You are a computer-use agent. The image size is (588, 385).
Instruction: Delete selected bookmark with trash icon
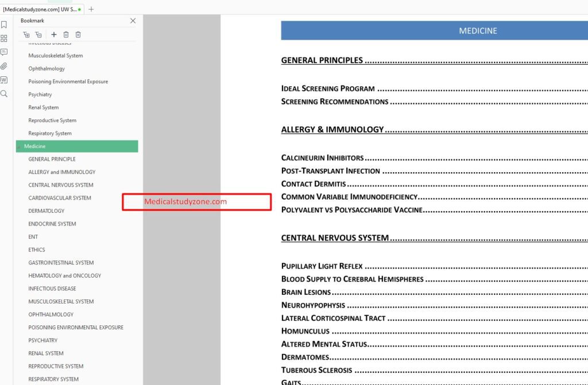(x=66, y=34)
